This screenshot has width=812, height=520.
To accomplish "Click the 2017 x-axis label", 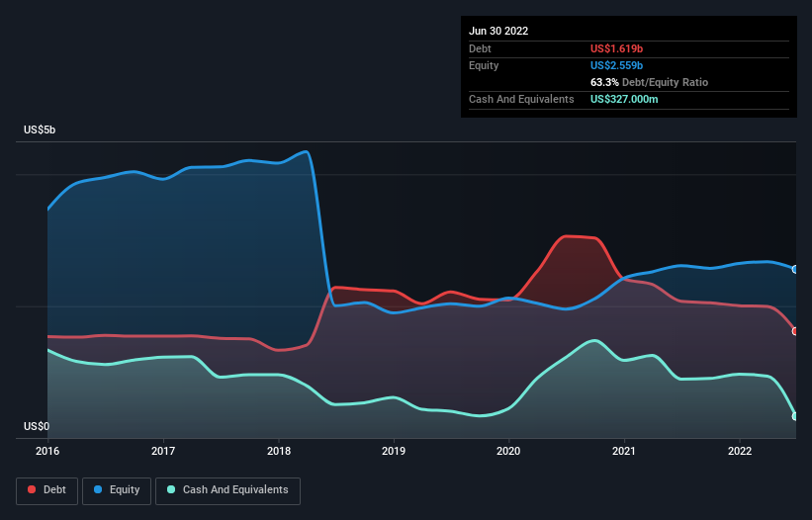I will [163, 451].
